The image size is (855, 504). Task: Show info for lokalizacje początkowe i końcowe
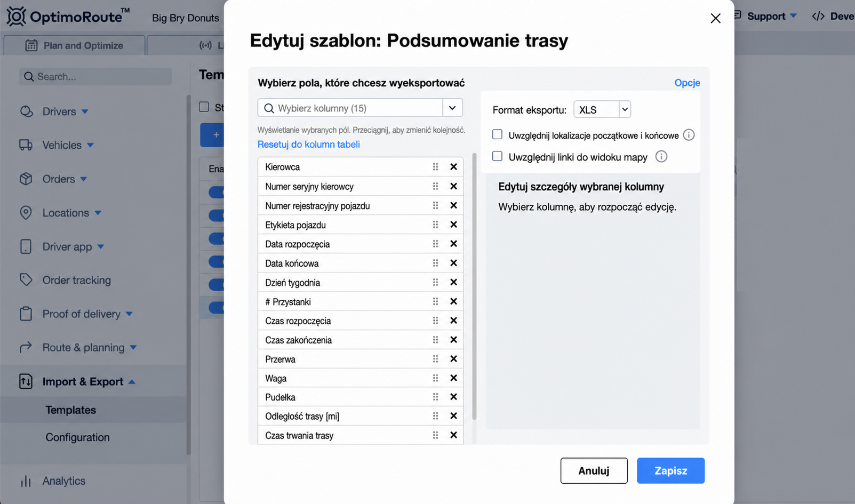click(x=689, y=135)
